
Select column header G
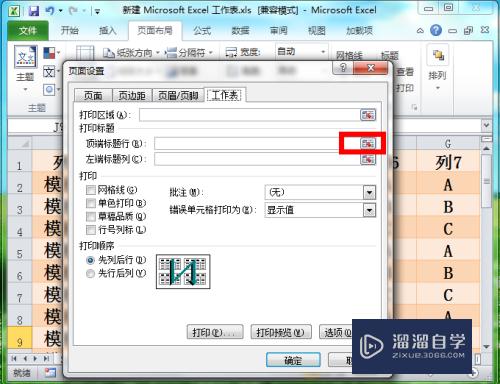click(448, 144)
